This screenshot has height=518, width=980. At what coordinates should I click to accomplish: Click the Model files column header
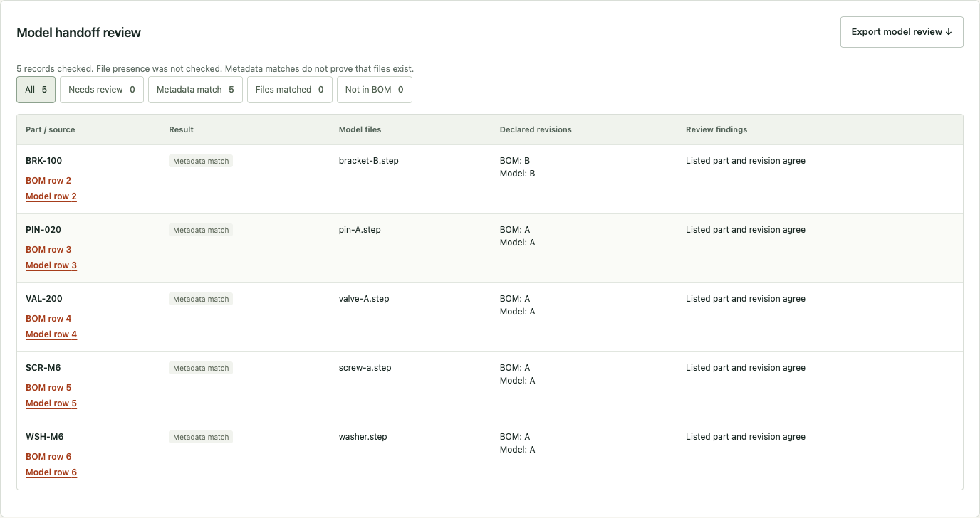pyautogui.click(x=360, y=129)
